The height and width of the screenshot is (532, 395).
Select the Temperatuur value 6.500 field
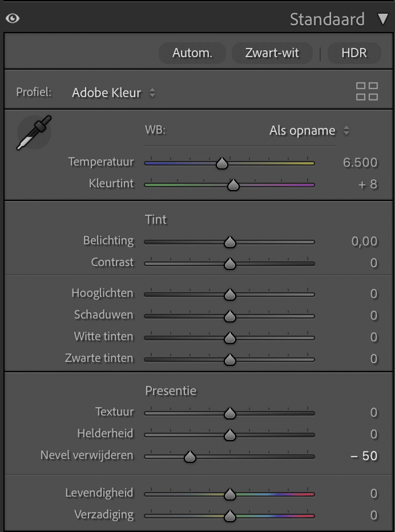[x=360, y=163]
